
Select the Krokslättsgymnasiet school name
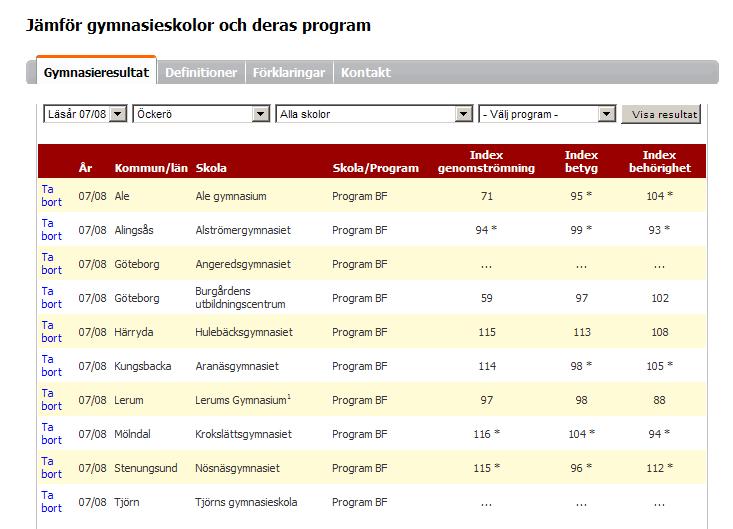(244, 434)
